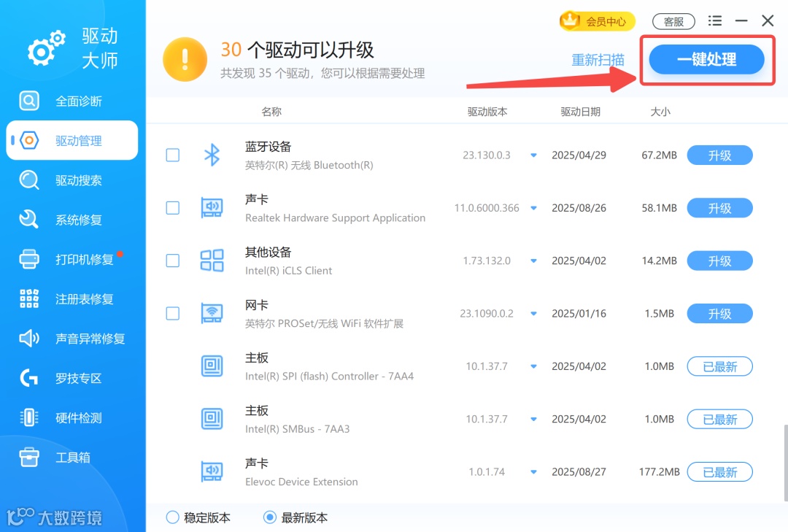Upgrade the Realtek 声卡 driver
The width and height of the screenshot is (788, 532).
(x=719, y=208)
